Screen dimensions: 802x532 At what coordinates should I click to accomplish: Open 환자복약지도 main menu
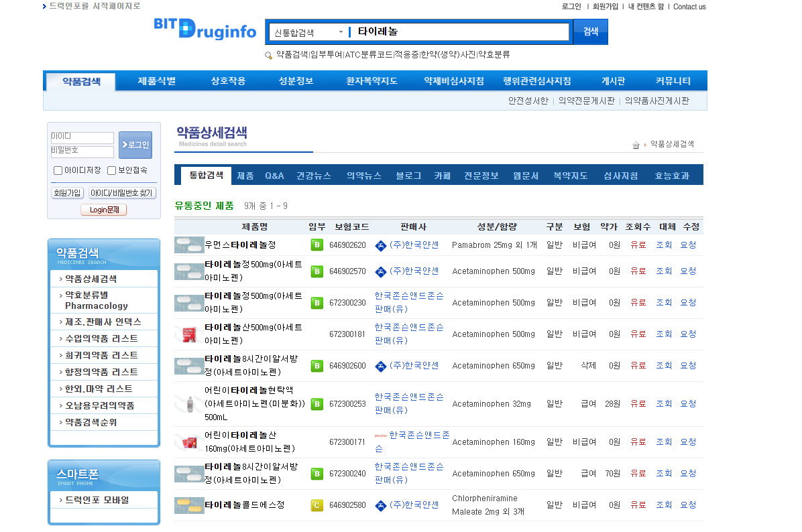point(372,81)
